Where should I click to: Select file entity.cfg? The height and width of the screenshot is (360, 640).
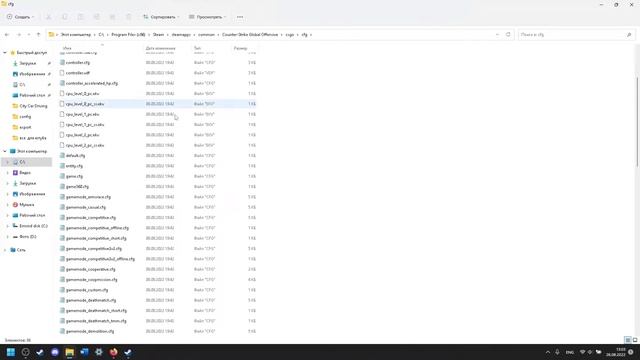point(74,166)
